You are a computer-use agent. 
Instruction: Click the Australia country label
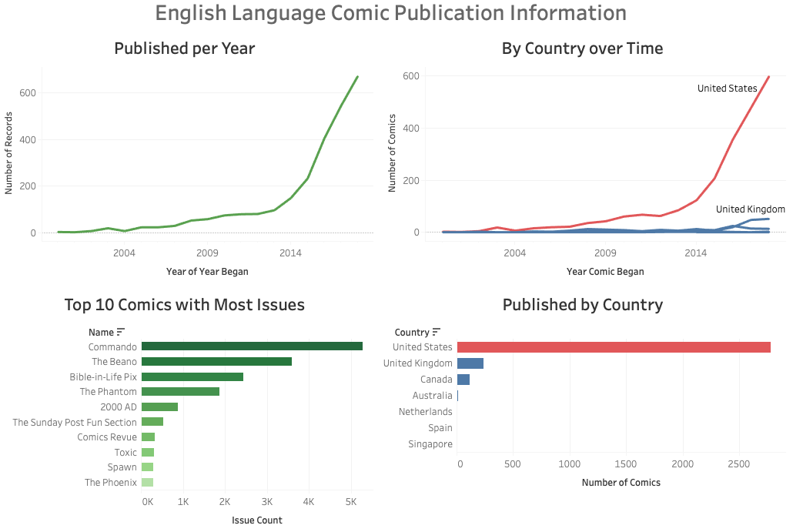433,395
